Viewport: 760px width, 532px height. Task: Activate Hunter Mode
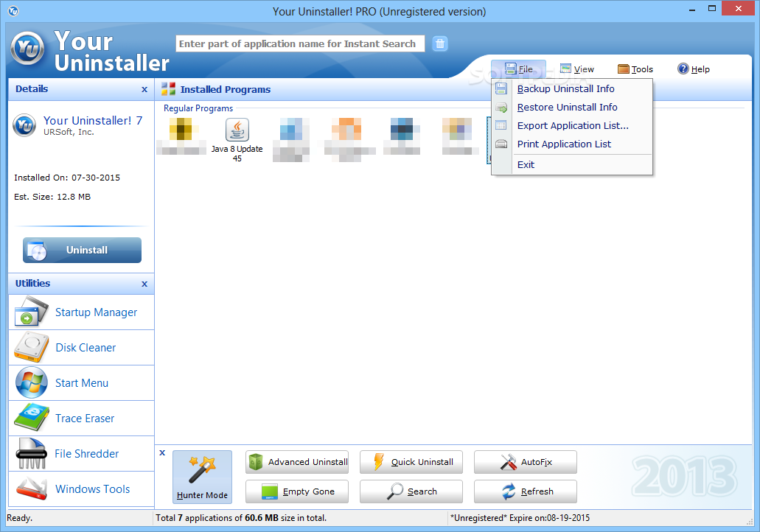tap(202, 477)
